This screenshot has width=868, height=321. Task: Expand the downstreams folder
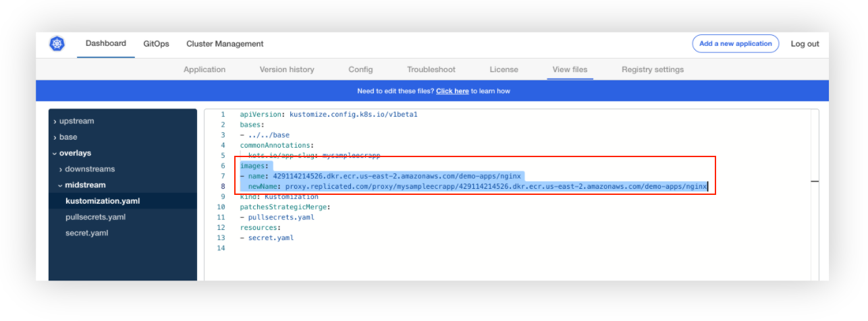pyautogui.click(x=90, y=169)
